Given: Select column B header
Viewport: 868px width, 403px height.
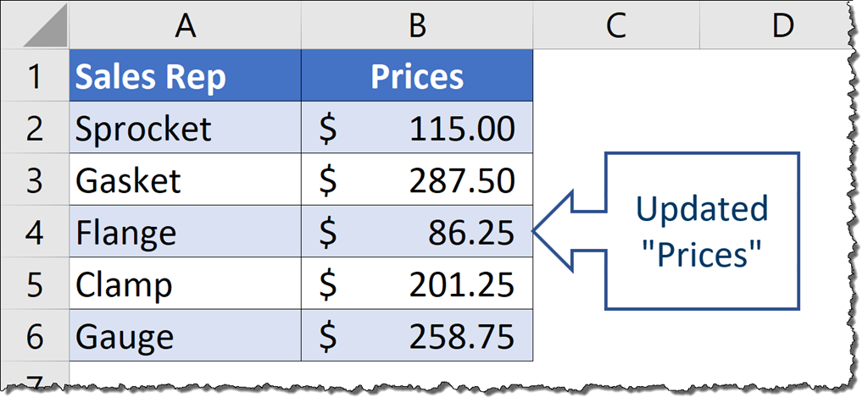Looking at the screenshot, I should (x=417, y=26).
